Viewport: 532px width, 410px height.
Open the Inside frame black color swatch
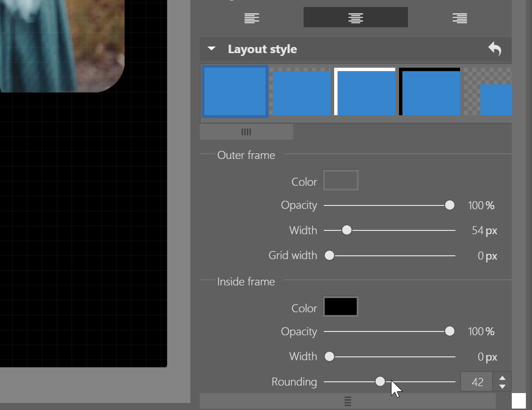[x=340, y=307]
